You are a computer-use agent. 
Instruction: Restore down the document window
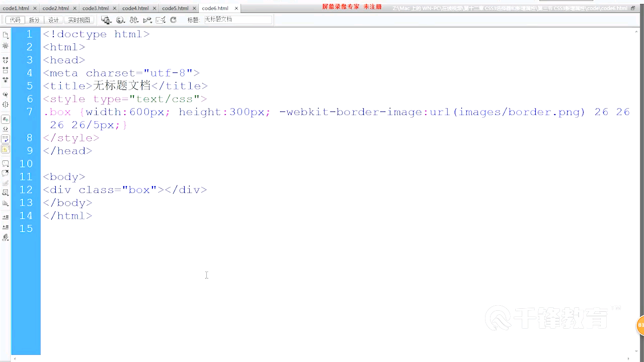point(633,8)
